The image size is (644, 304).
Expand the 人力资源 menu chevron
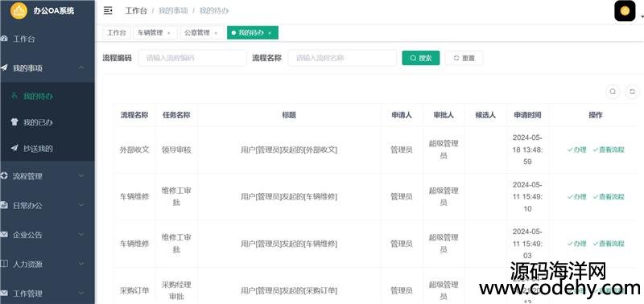(81, 264)
